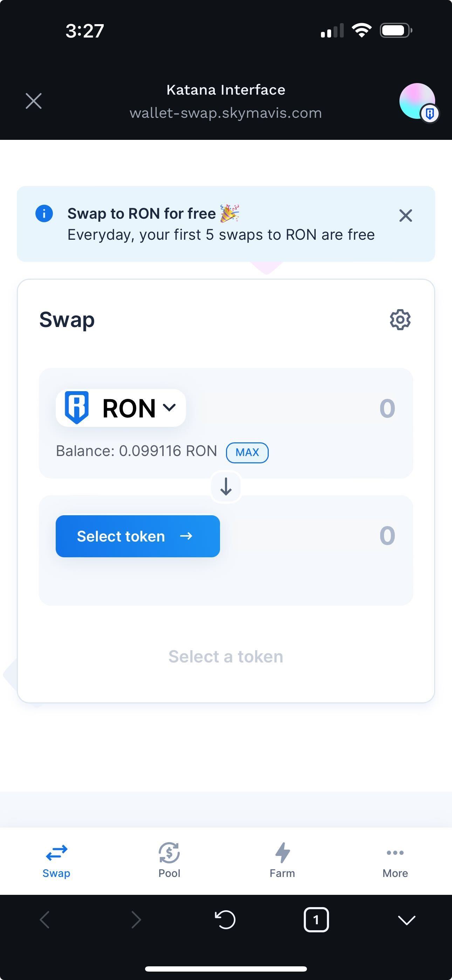Click the swap direction down arrow
Viewport: 452px width, 980px height.
click(x=226, y=487)
